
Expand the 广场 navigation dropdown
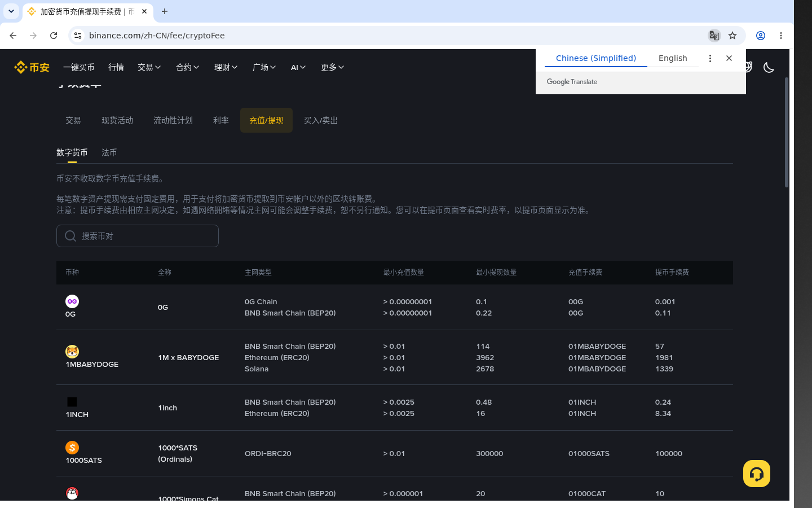point(264,67)
